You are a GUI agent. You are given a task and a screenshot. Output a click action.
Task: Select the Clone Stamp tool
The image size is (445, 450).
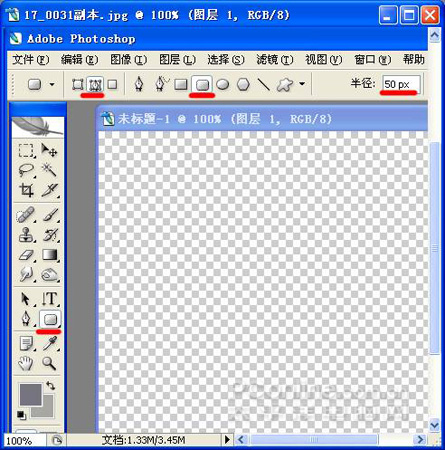point(26,235)
